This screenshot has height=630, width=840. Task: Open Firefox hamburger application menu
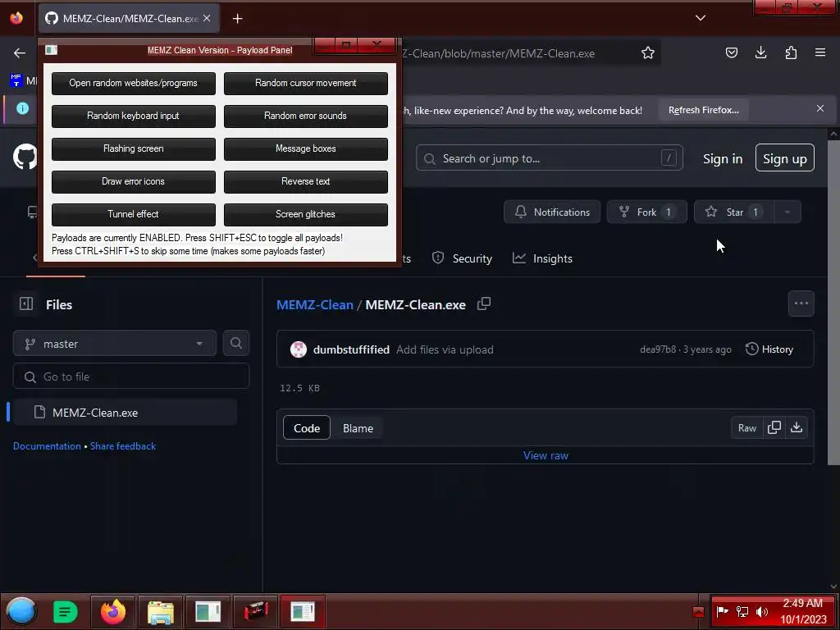820,52
